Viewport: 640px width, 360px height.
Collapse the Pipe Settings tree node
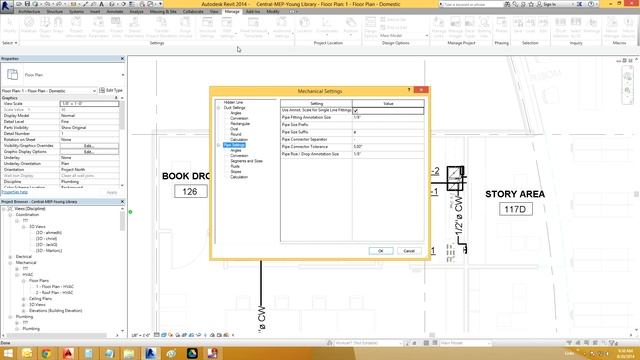(x=218, y=145)
